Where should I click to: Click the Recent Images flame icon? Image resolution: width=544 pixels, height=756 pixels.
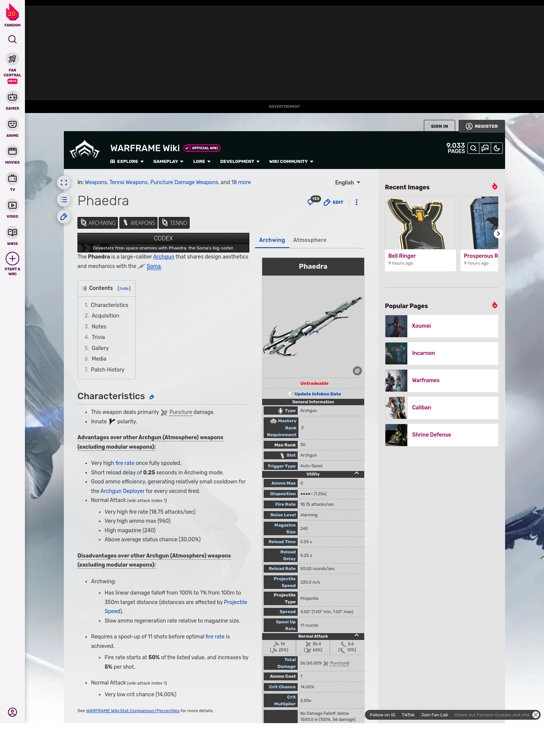coord(495,186)
